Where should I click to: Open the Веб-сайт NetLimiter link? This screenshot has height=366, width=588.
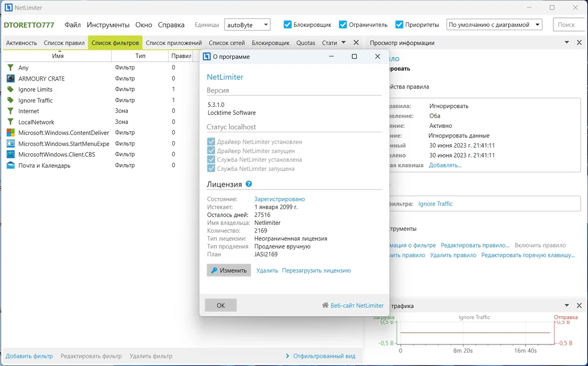tap(357, 305)
